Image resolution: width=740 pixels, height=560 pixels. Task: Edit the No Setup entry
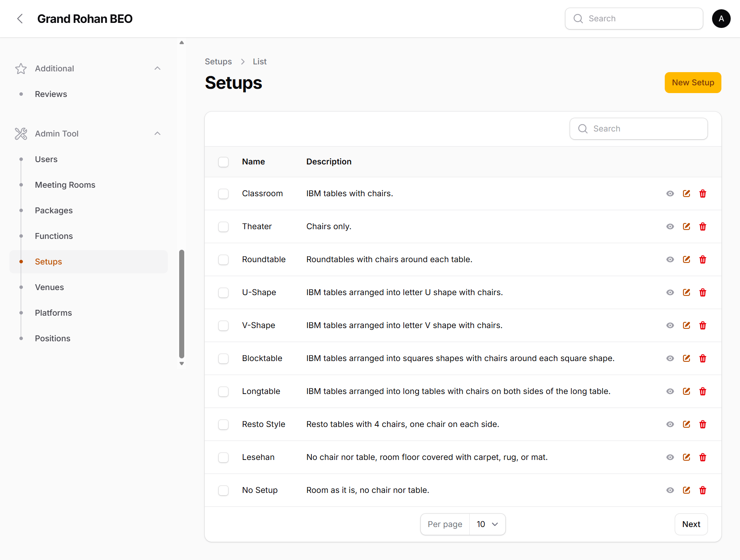pos(686,490)
